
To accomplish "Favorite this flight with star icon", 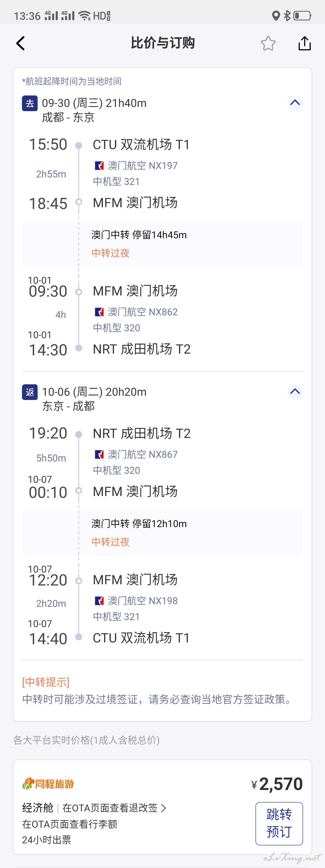I will [x=268, y=43].
